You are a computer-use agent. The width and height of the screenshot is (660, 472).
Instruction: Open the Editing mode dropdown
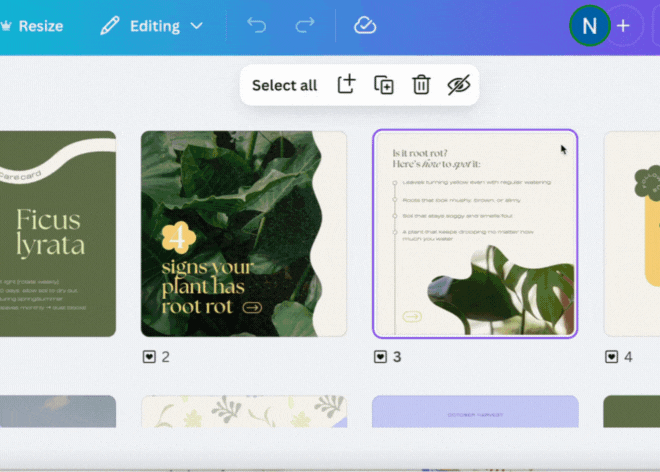pyautogui.click(x=151, y=26)
